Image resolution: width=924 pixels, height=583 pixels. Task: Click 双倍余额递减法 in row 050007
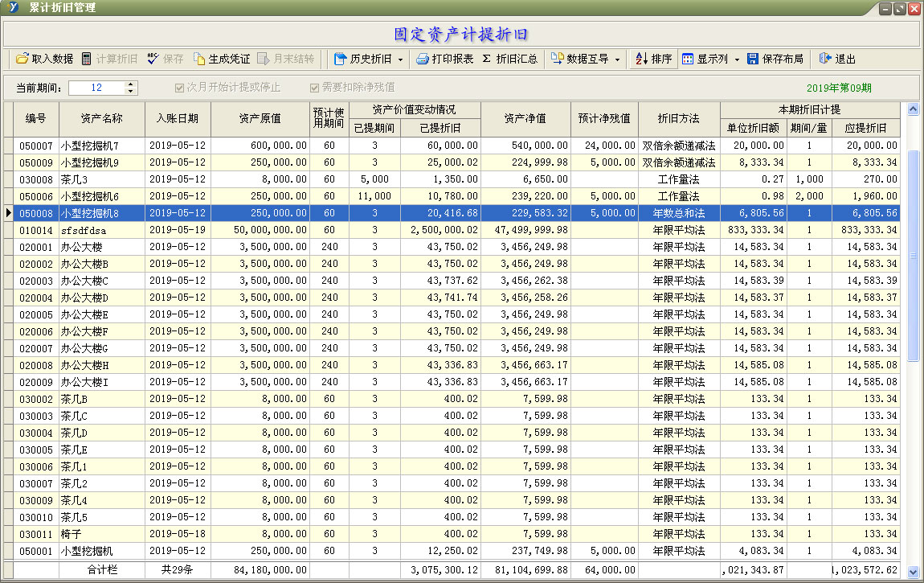[679, 146]
